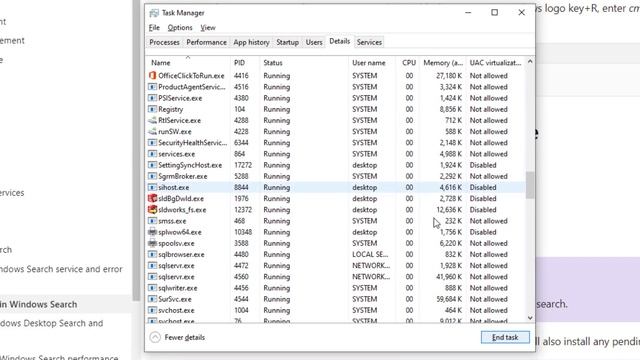Click the process list scrollbar thumb
The width and height of the screenshot is (640, 360).
coord(530,185)
